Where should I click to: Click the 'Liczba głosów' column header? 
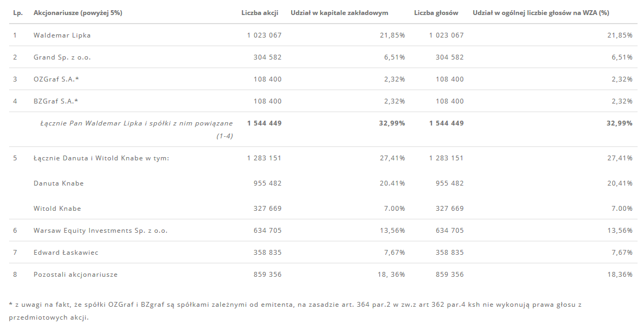coord(436,13)
